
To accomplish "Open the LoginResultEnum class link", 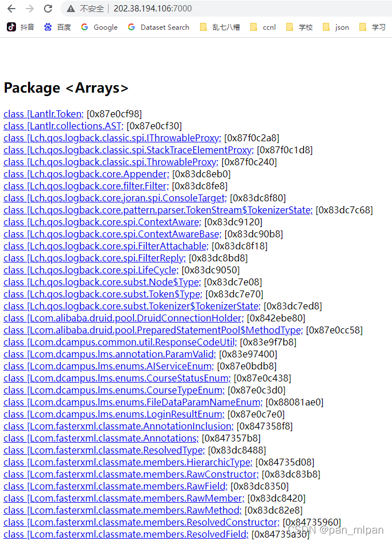I will point(114,415).
